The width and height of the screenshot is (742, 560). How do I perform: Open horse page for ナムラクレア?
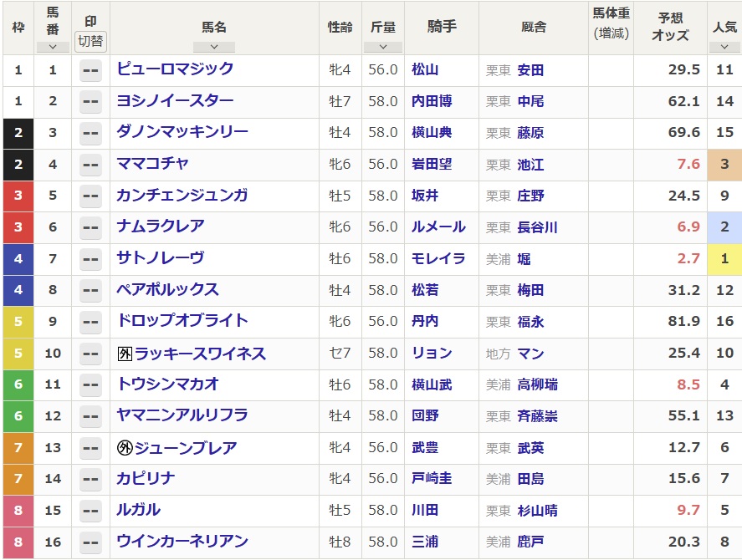(160, 227)
